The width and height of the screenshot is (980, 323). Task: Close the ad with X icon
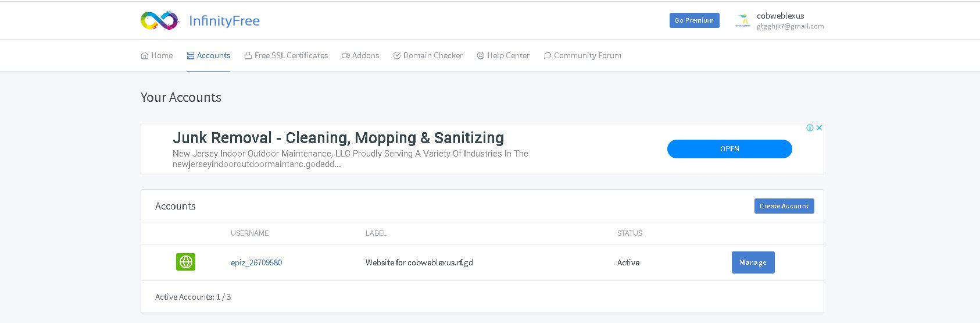(x=819, y=128)
